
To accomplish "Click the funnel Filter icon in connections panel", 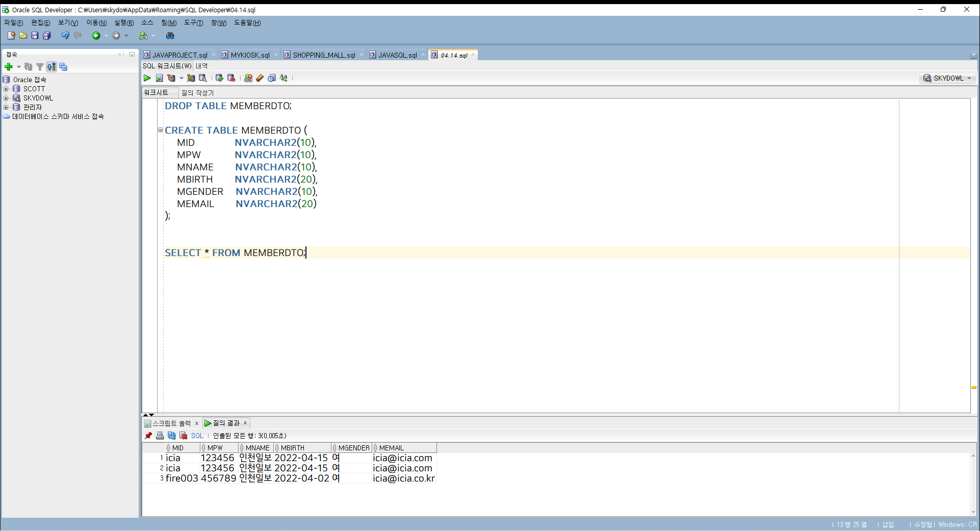I will coord(40,67).
